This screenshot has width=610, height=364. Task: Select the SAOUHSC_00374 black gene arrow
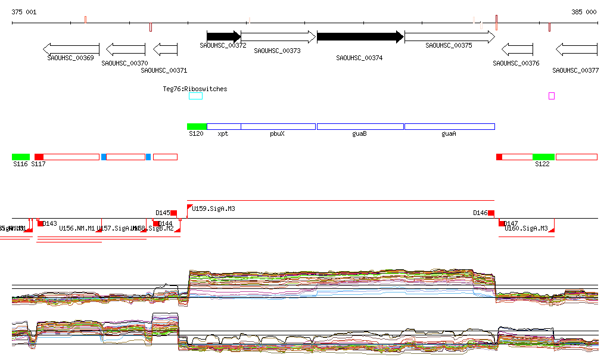click(x=360, y=37)
